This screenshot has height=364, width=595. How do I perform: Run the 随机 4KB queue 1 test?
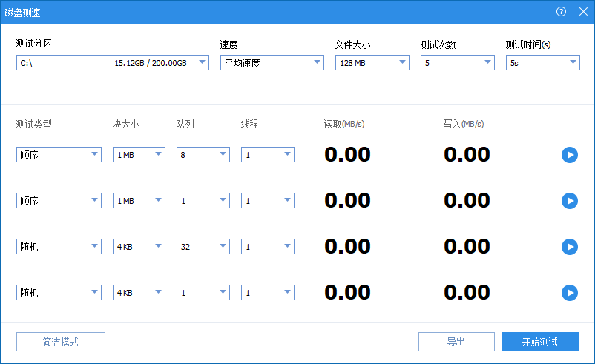coord(570,293)
